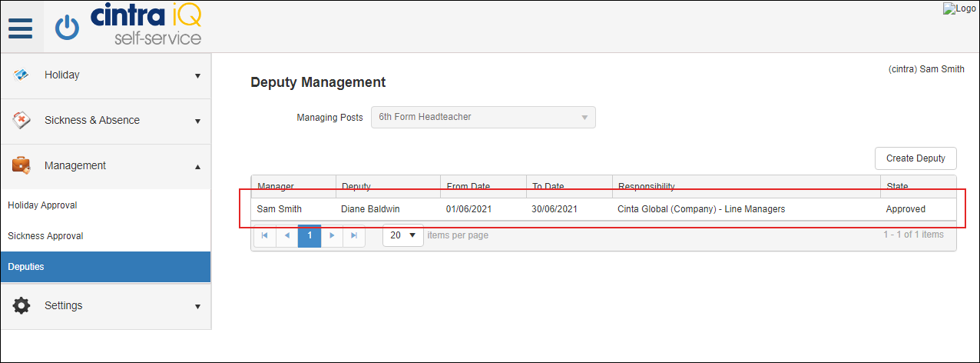Click the Management briefcase icon
Screen dimensions: 980x363
22,165
